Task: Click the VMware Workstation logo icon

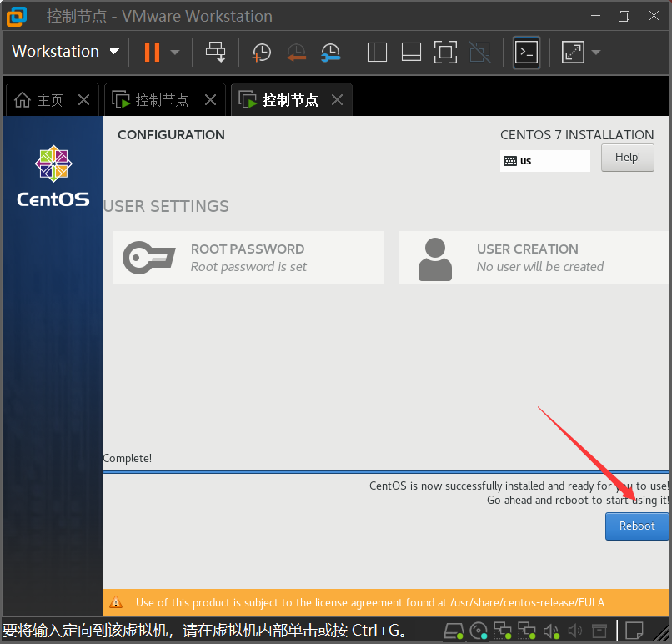Action: (x=17, y=17)
